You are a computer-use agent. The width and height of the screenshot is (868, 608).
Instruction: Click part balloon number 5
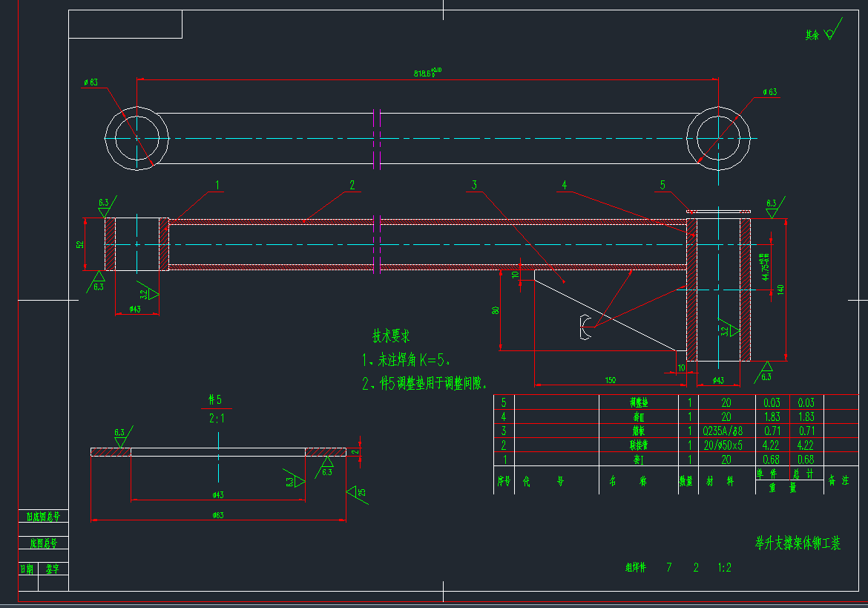662,185
